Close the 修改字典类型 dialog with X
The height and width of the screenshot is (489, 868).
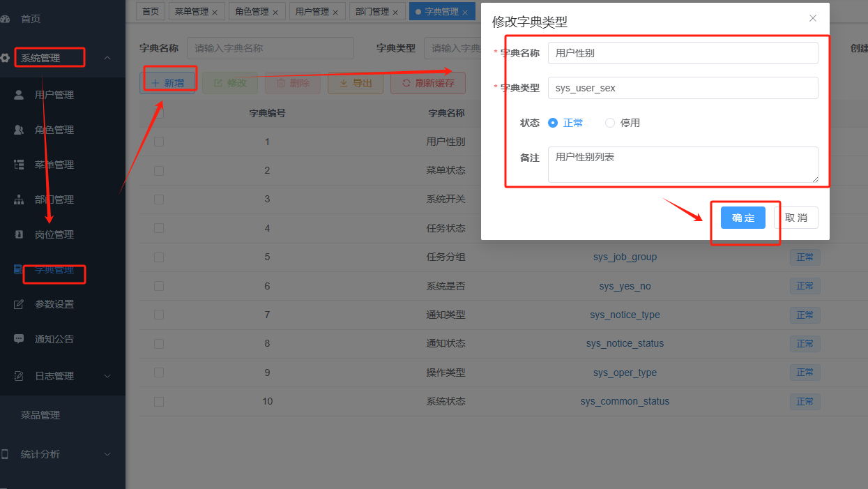click(x=813, y=18)
